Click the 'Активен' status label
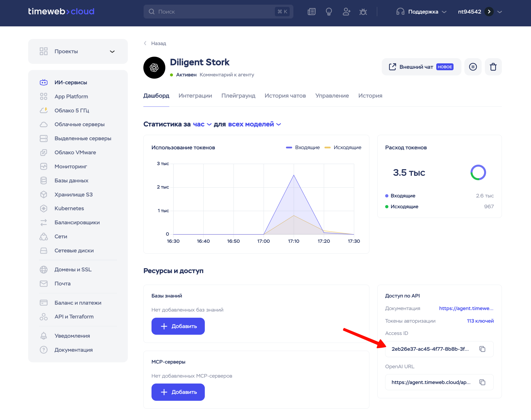This screenshot has width=531, height=420. [186, 75]
